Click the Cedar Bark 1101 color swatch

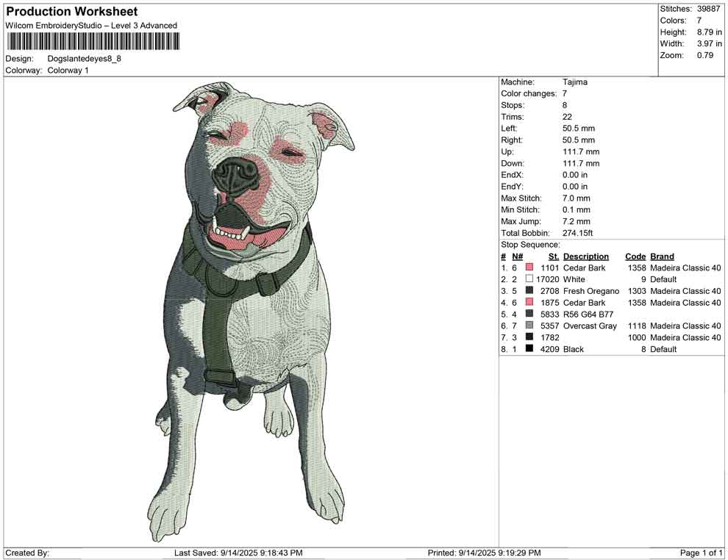529,268
